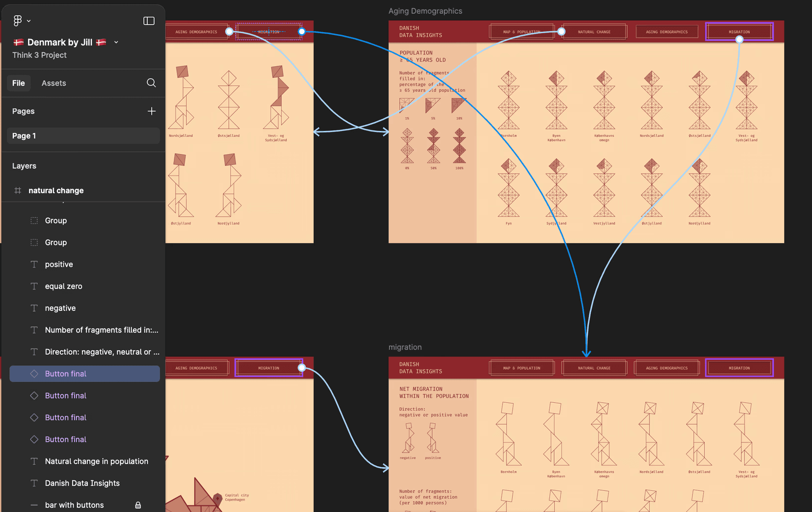The width and height of the screenshot is (812, 512).
Task: Click Bornholm walking figure in migration frame
Action: click(509, 433)
